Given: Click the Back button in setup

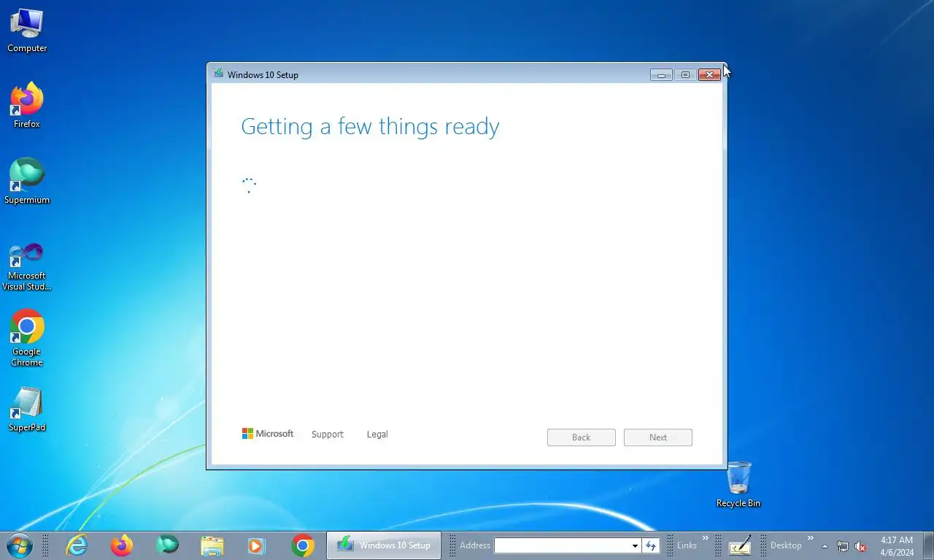Looking at the screenshot, I should 582,437.
